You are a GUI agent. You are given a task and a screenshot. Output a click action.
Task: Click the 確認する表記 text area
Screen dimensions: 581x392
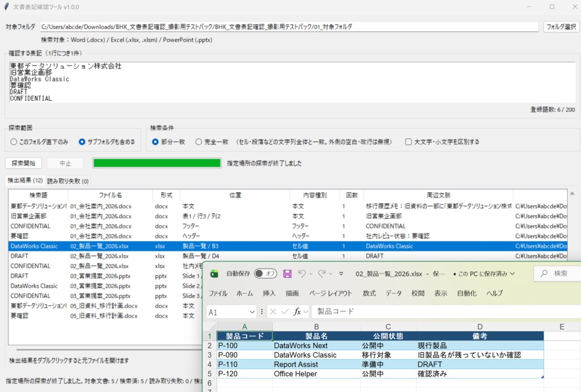coord(292,82)
